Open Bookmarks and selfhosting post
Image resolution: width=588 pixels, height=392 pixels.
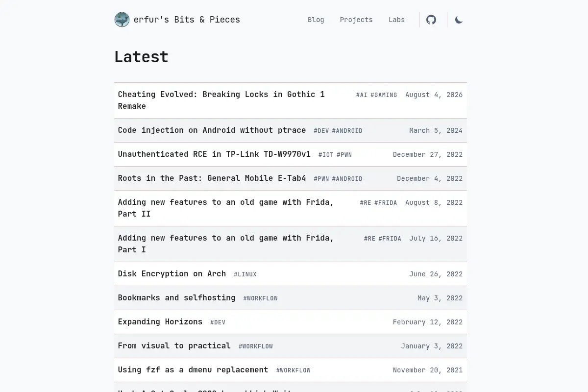176,297
